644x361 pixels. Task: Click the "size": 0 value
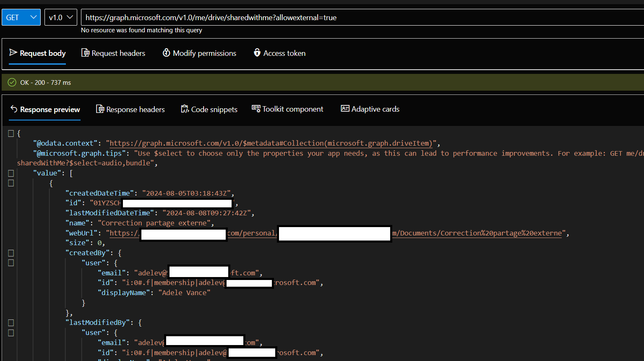tap(99, 243)
